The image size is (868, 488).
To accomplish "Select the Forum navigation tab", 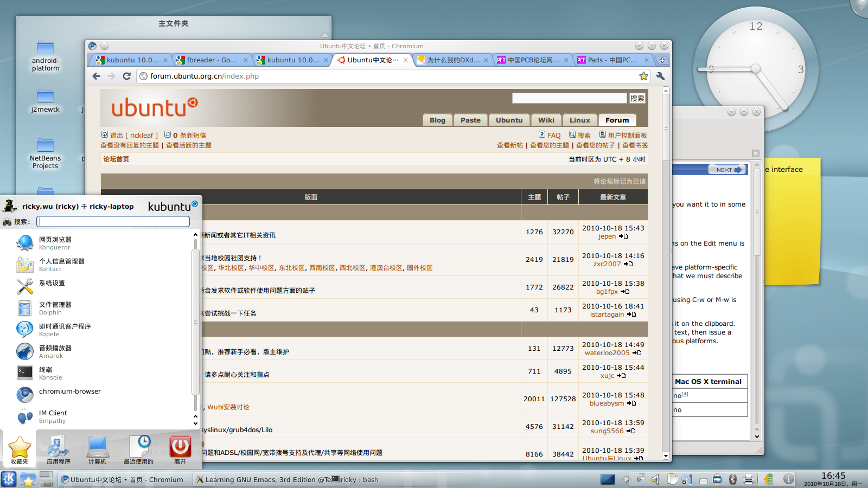I will pyautogui.click(x=617, y=120).
